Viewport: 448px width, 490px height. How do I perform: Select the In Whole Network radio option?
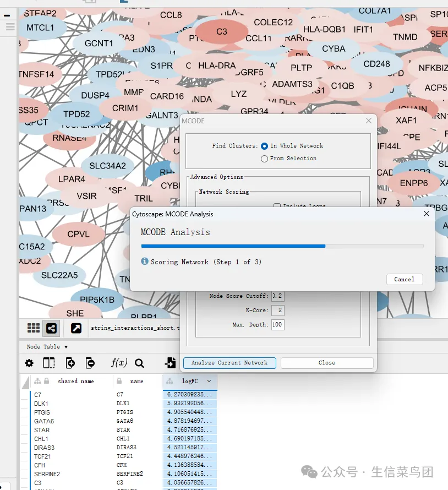point(265,146)
